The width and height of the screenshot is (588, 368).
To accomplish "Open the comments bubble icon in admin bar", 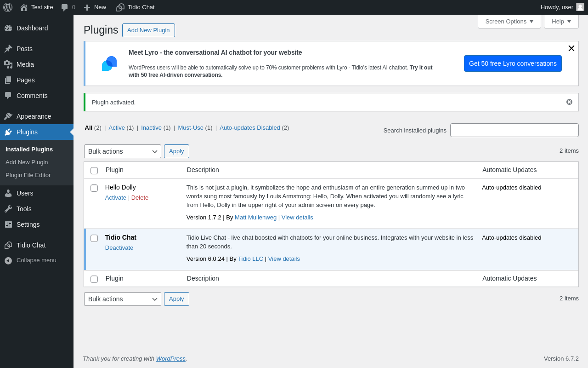I will 65,7.
